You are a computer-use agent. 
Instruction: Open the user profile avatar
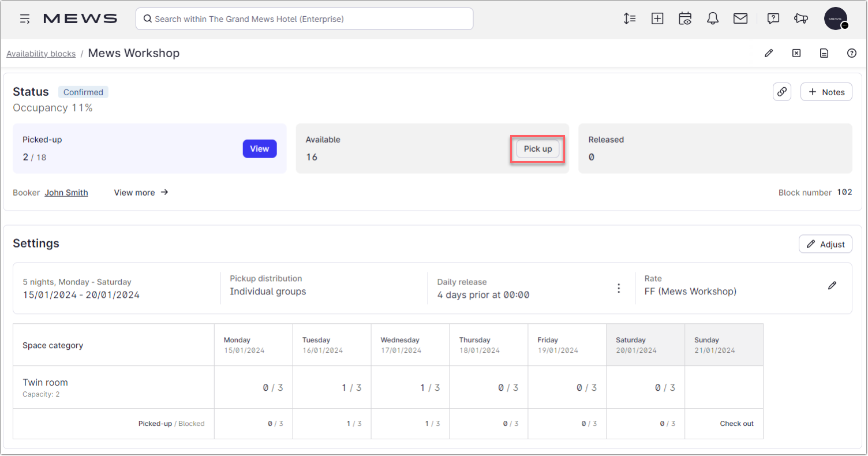coord(836,18)
